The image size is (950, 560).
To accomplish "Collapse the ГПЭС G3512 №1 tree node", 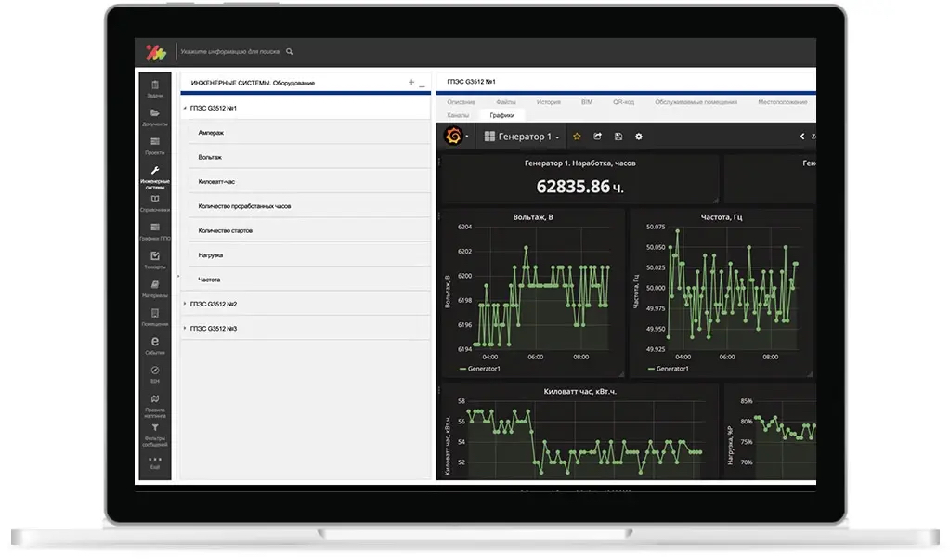I will [185, 109].
